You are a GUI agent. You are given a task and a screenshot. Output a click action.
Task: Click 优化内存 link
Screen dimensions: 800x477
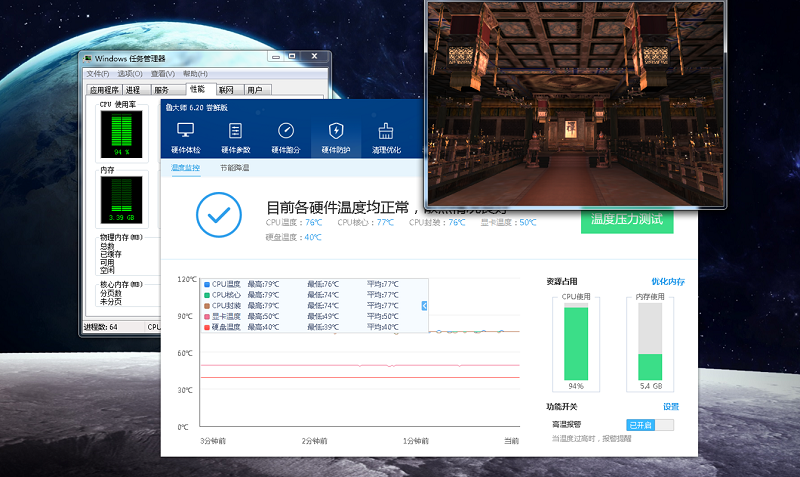pyautogui.click(x=668, y=282)
